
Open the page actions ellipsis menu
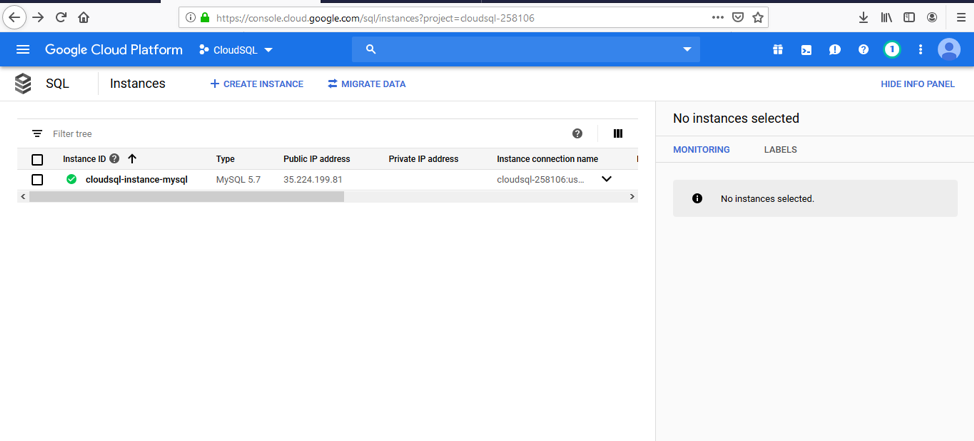(717, 17)
